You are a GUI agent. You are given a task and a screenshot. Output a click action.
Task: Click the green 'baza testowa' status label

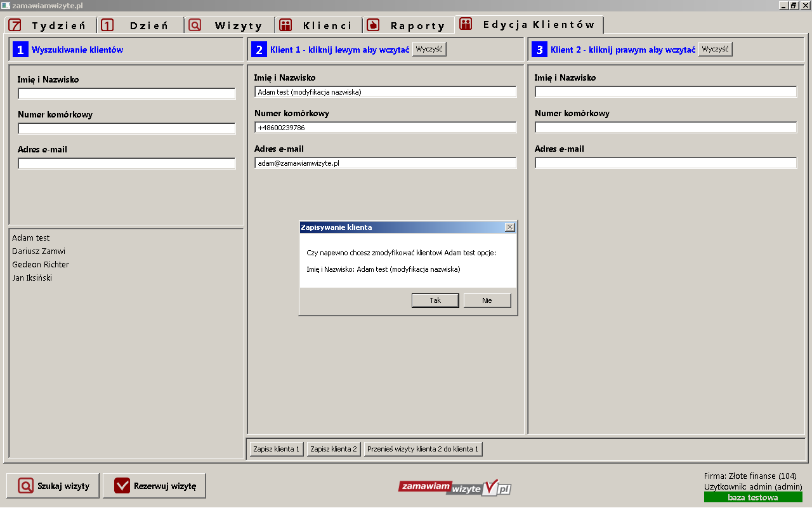point(753,497)
